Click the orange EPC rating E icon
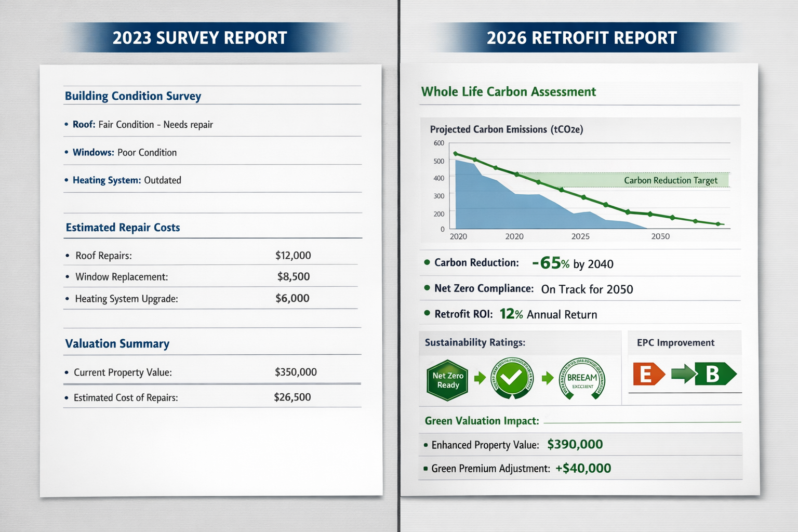 [647, 374]
